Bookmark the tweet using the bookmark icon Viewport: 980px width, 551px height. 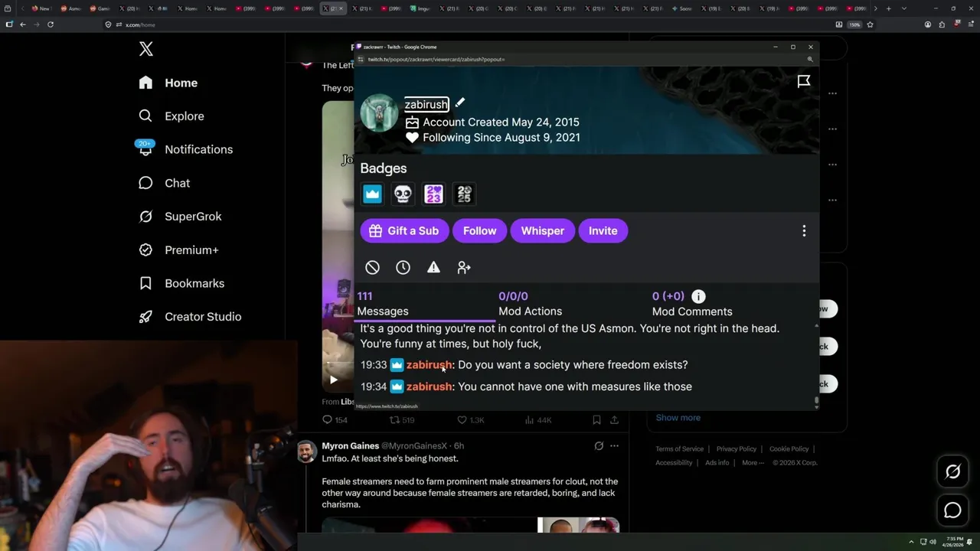pos(596,419)
